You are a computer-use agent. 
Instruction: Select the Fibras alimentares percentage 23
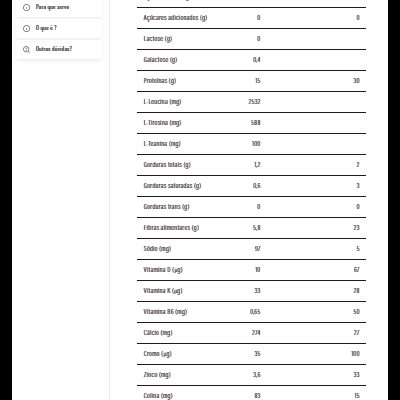click(x=356, y=228)
